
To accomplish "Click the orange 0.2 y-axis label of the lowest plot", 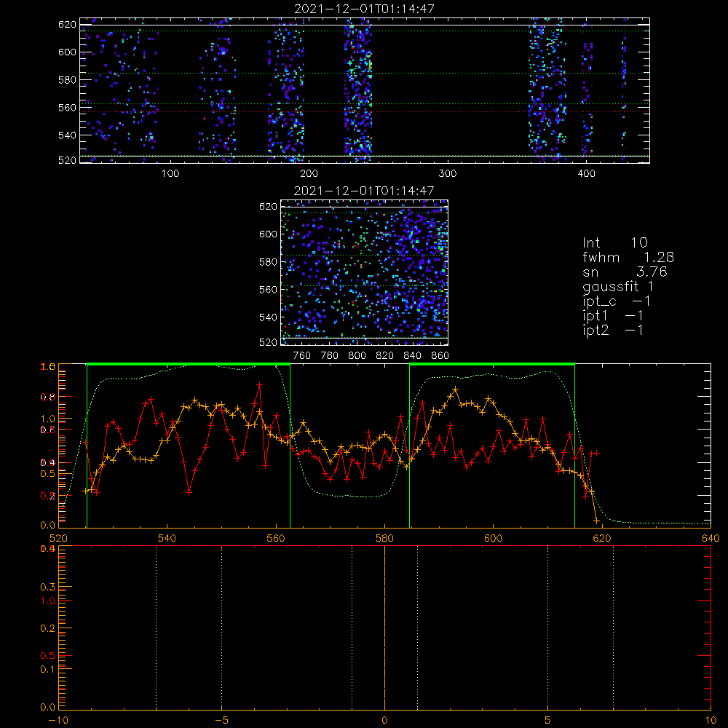I will click(47, 628).
